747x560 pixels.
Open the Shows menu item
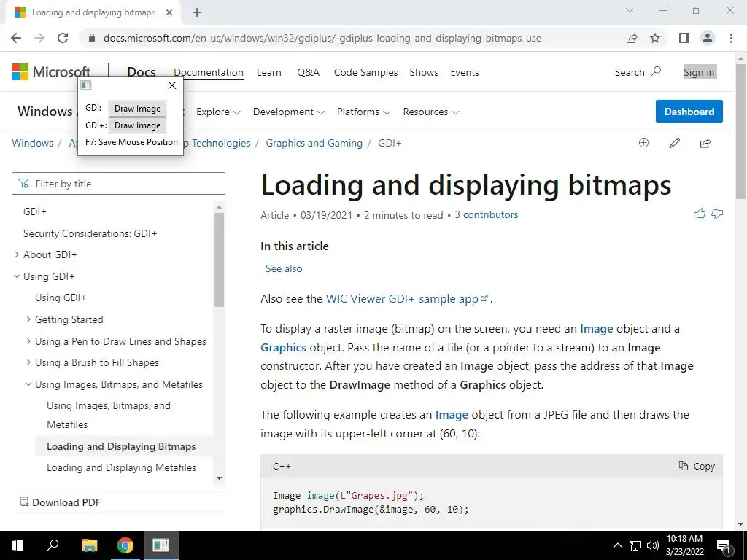424,72
